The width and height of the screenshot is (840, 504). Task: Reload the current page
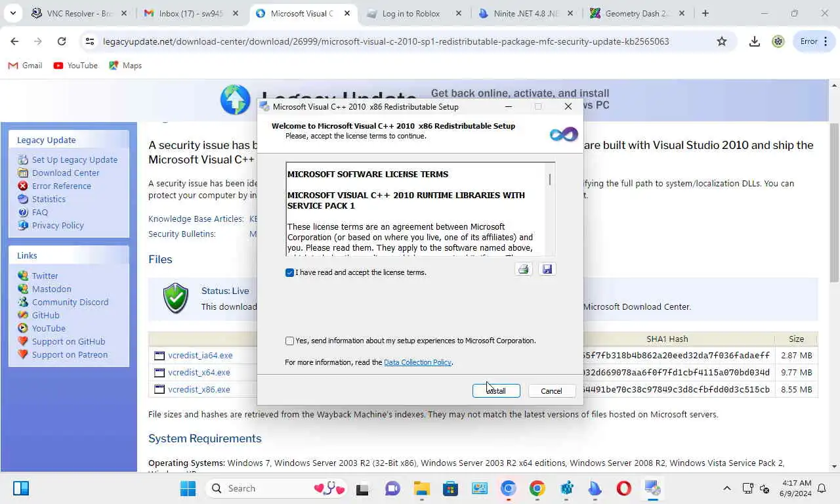[x=62, y=41]
